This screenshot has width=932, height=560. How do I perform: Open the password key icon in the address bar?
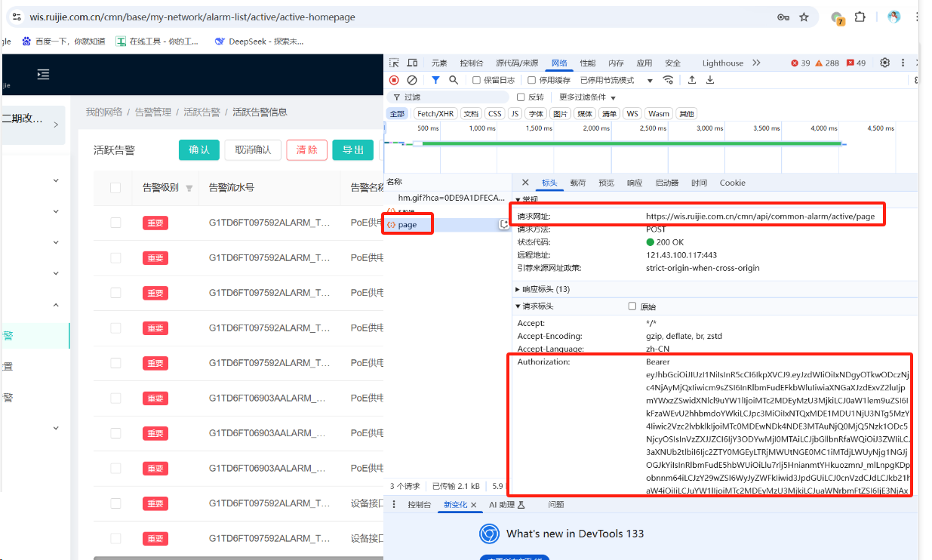click(x=783, y=17)
